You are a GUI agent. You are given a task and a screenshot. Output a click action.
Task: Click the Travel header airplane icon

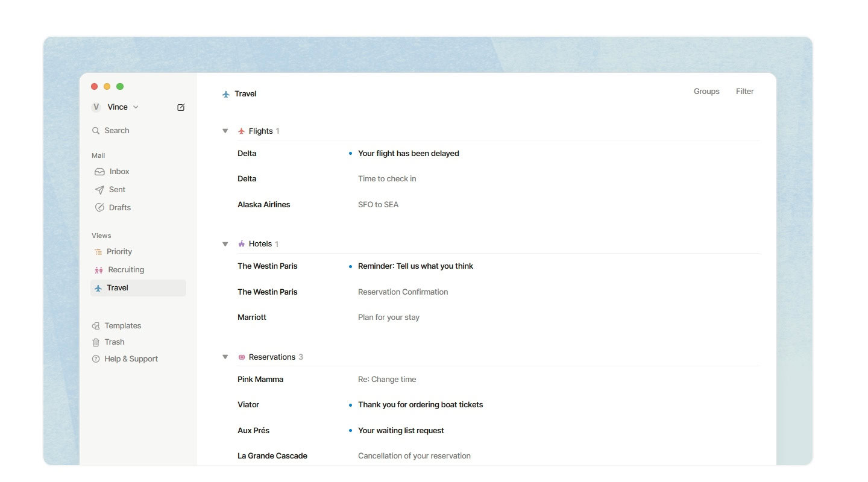(x=226, y=94)
